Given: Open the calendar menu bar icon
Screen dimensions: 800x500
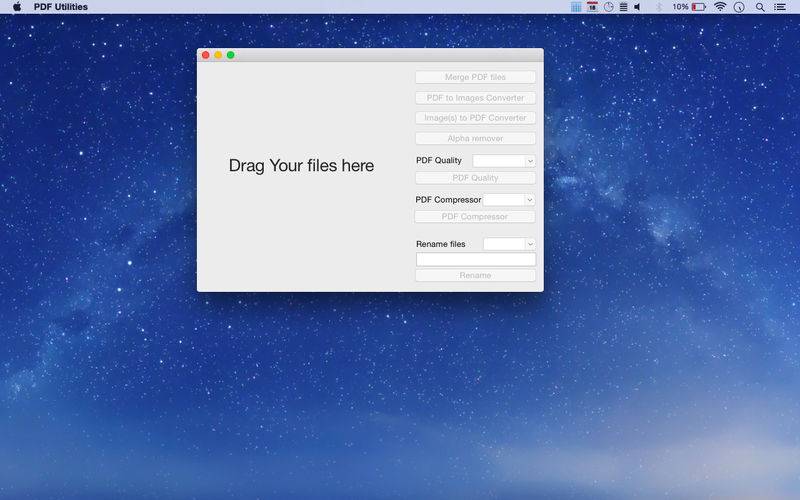Looking at the screenshot, I should [592, 7].
